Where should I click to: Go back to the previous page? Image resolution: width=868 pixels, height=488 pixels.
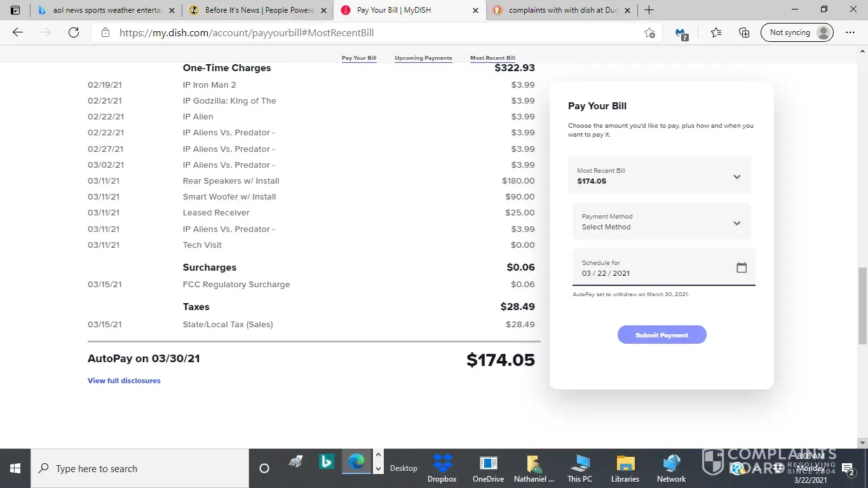pos(18,33)
